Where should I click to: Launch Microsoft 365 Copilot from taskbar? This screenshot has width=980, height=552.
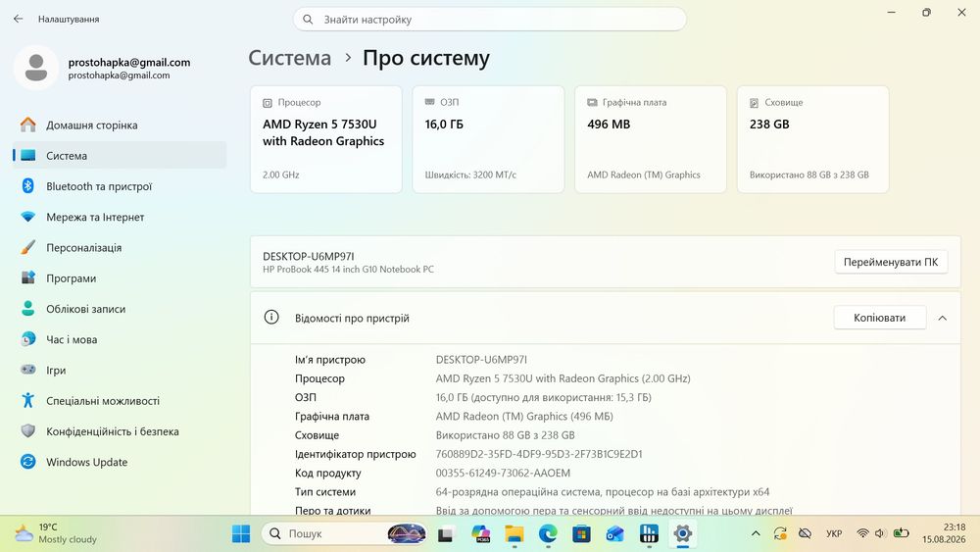click(480, 534)
